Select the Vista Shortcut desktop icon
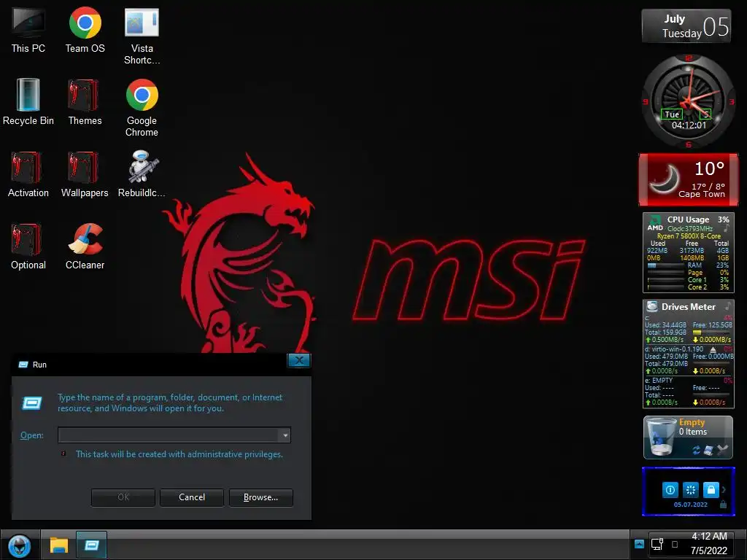This screenshot has width=747, height=560. point(142,36)
